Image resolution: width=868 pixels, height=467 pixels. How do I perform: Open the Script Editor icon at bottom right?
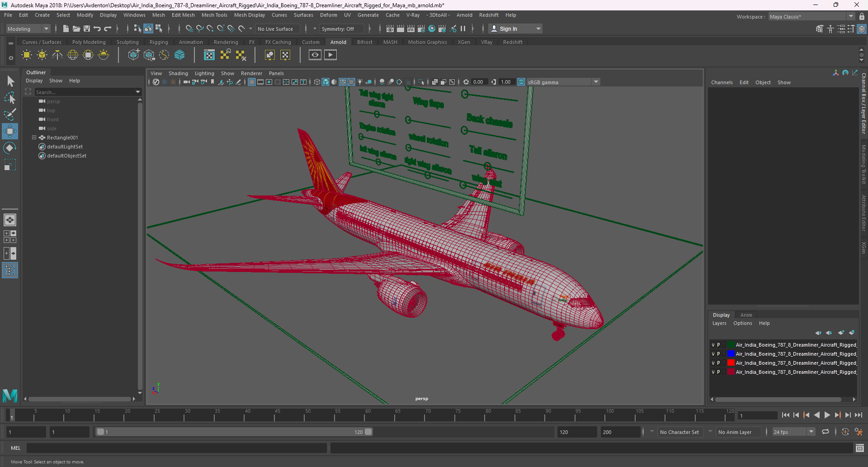click(x=860, y=448)
